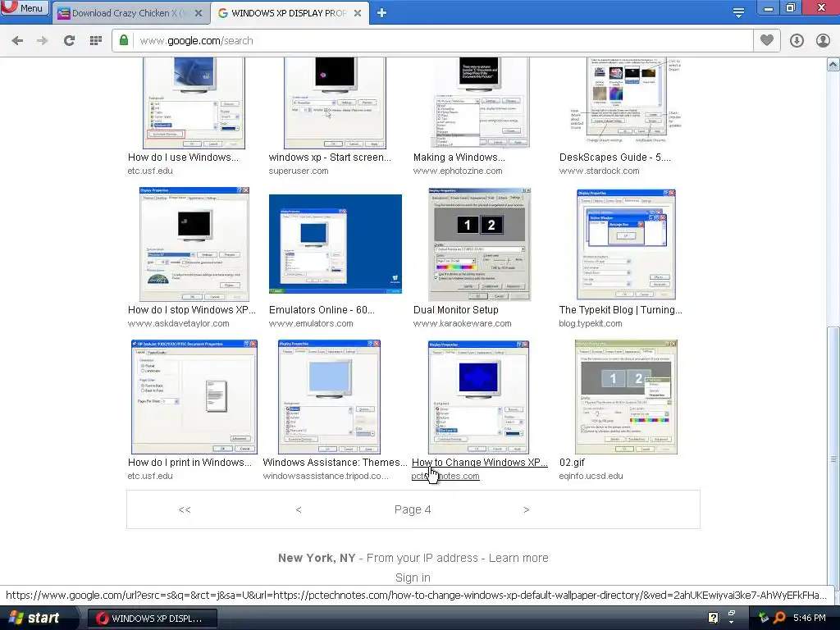Screen dimensions: 840x630
Task: Click the 'Emulators Online - 60...' link
Action: click(x=322, y=309)
